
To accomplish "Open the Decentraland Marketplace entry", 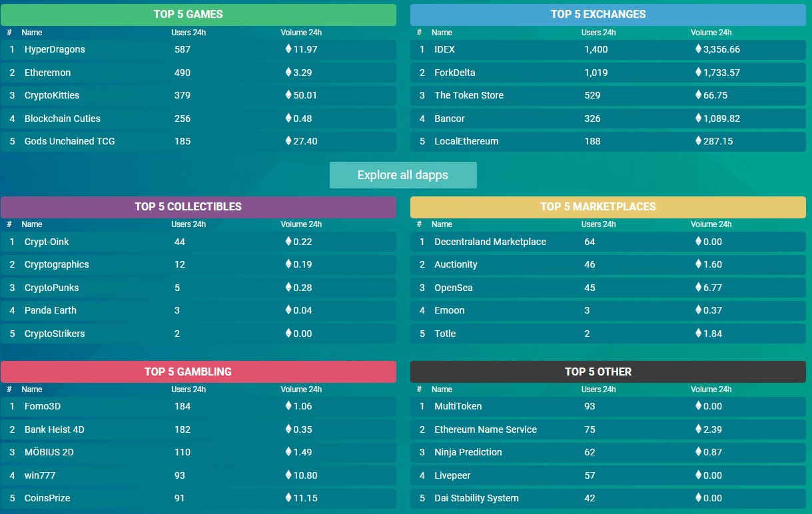I will pyautogui.click(x=490, y=242).
